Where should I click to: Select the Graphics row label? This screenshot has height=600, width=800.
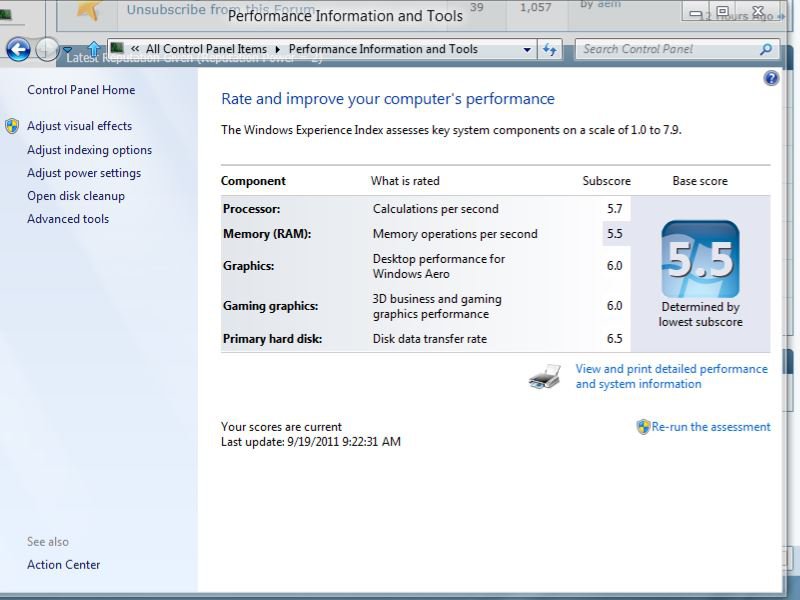pyautogui.click(x=248, y=266)
